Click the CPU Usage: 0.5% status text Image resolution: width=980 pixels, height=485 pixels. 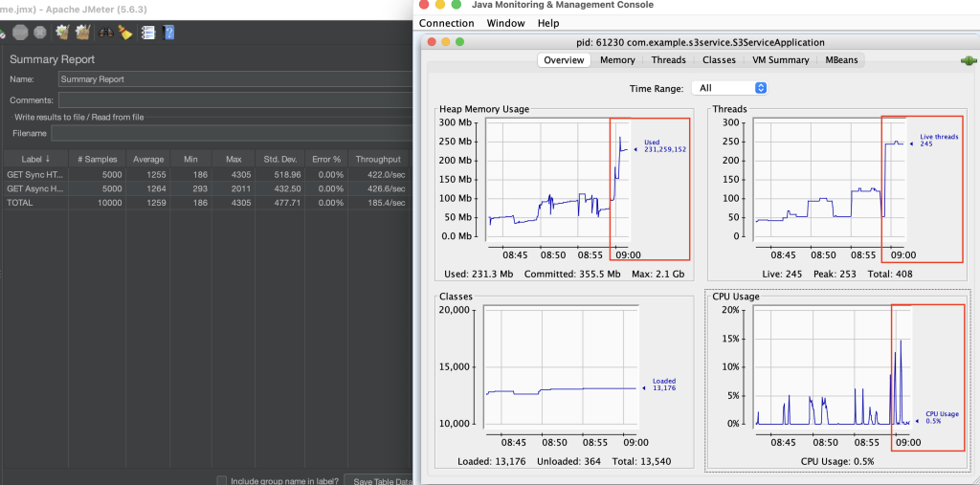pyautogui.click(x=836, y=461)
